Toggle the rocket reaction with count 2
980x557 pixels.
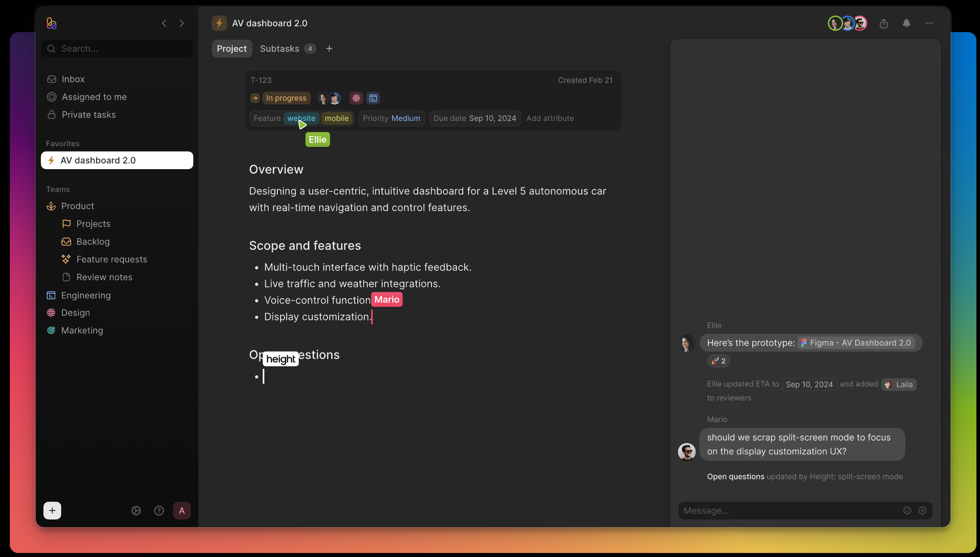[719, 361]
